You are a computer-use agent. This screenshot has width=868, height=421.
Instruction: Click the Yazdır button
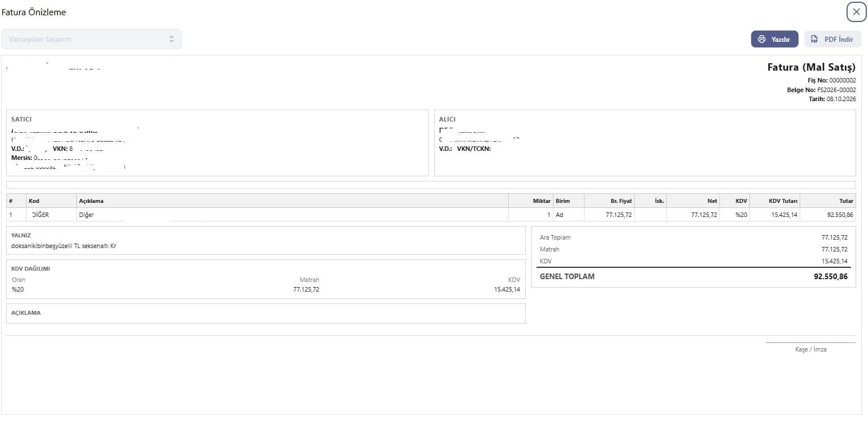(x=774, y=39)
